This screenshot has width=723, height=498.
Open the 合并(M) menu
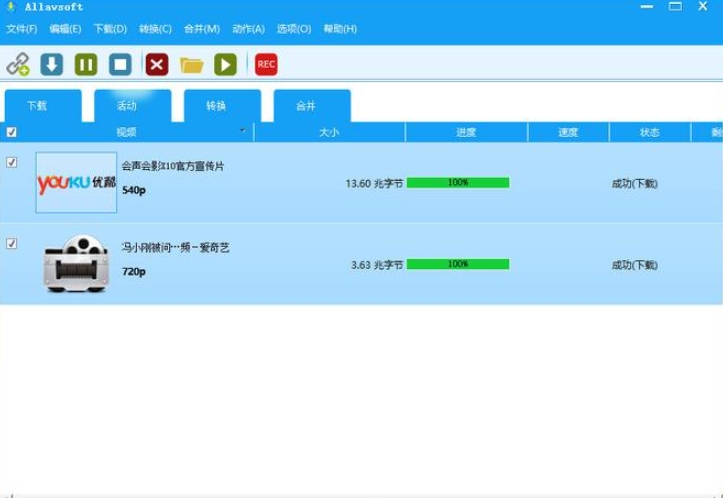point(202,29)
